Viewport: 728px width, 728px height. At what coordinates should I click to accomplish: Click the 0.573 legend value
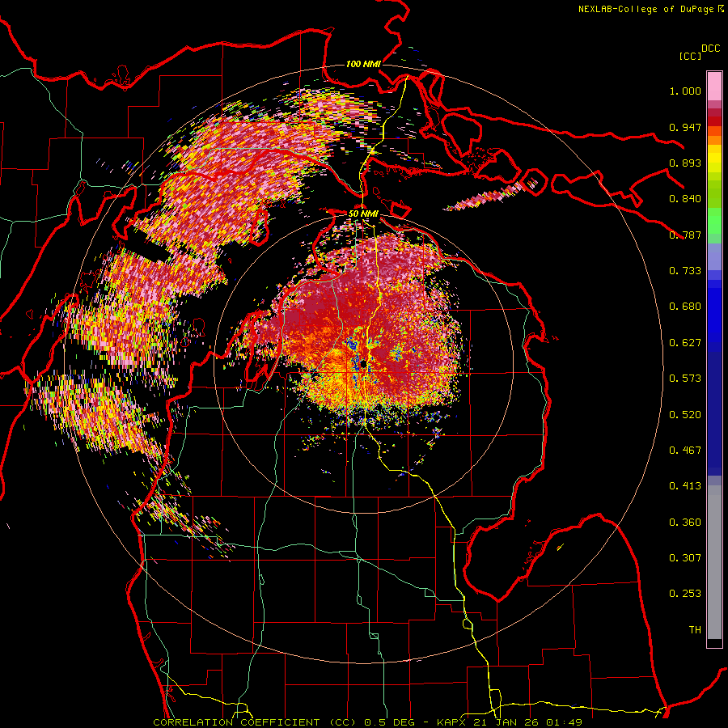(x=685, y=379)
